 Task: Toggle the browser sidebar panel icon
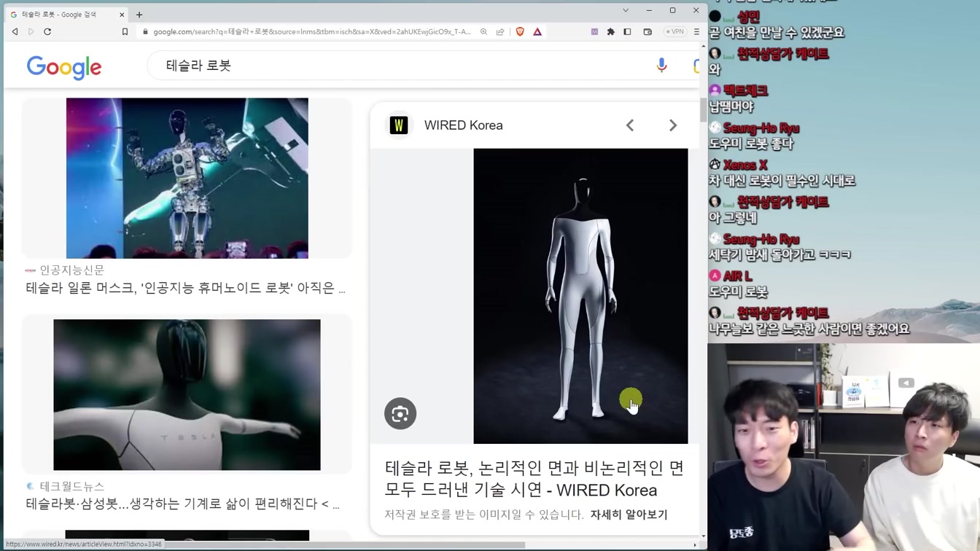click(627, 32)
